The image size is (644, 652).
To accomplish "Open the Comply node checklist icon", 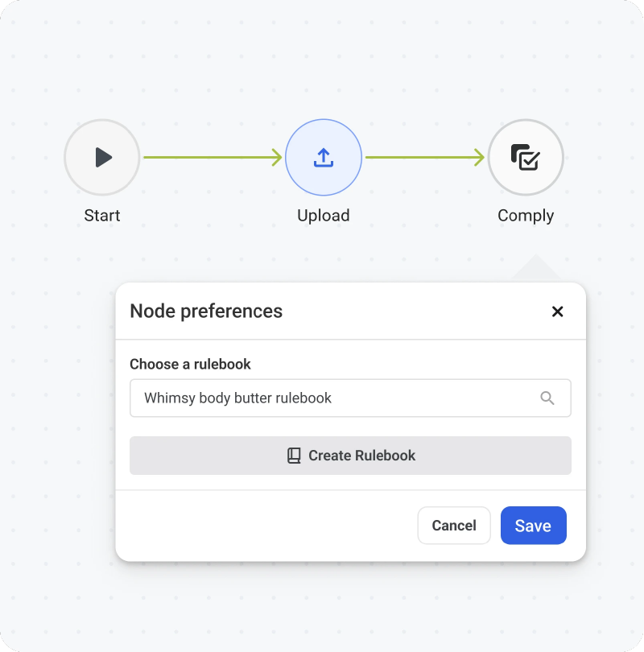I will point(526,157).
